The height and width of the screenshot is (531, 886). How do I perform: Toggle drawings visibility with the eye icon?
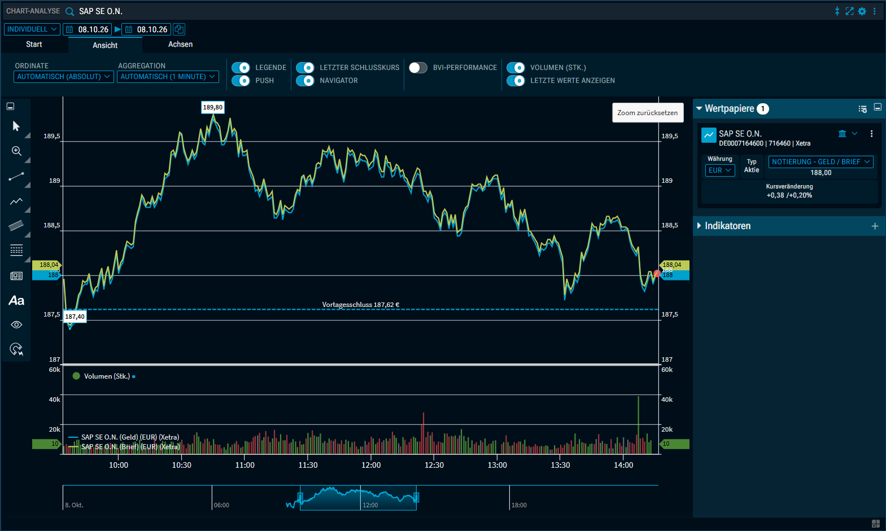click(x=16, y=325)
